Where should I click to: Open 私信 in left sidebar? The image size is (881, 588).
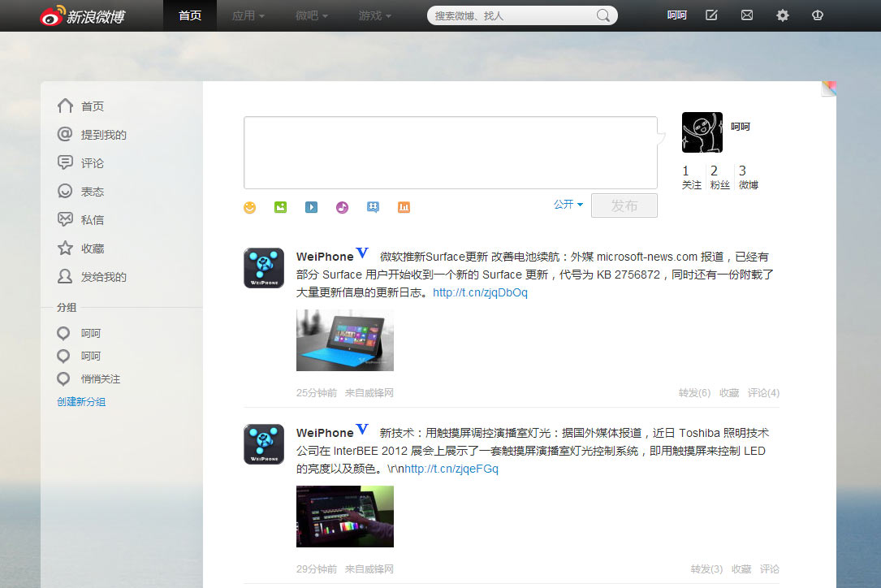pyautogui.click(x=92, y=220)
